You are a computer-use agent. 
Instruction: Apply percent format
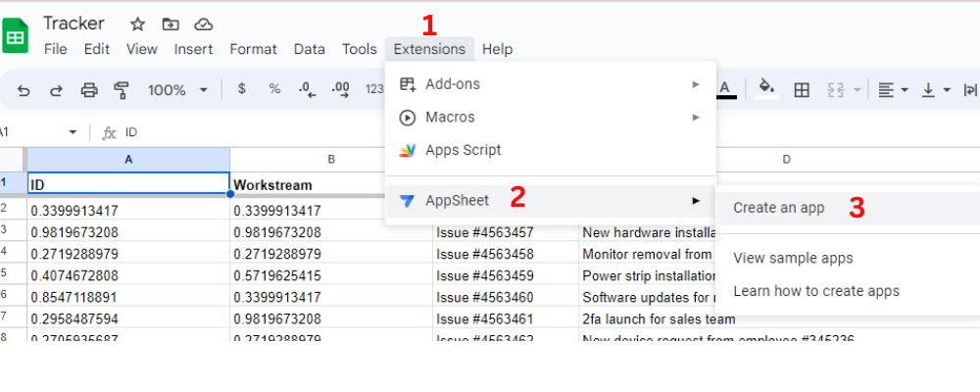click(274, 89)
